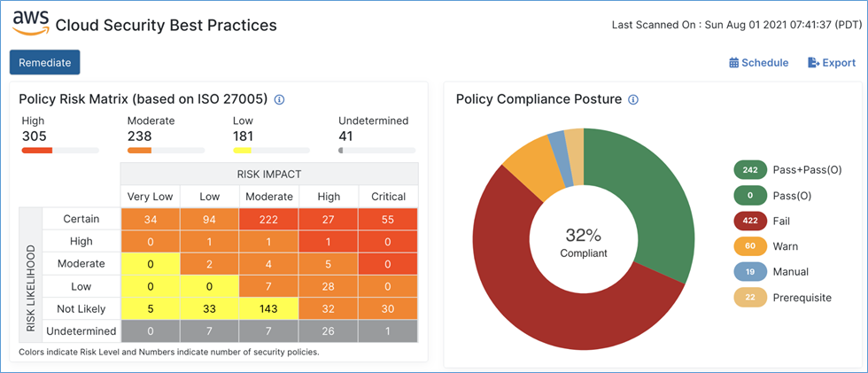
Task: Click matrix cell 1 Undetermined Critical
Action: click(x=388, y=331)
